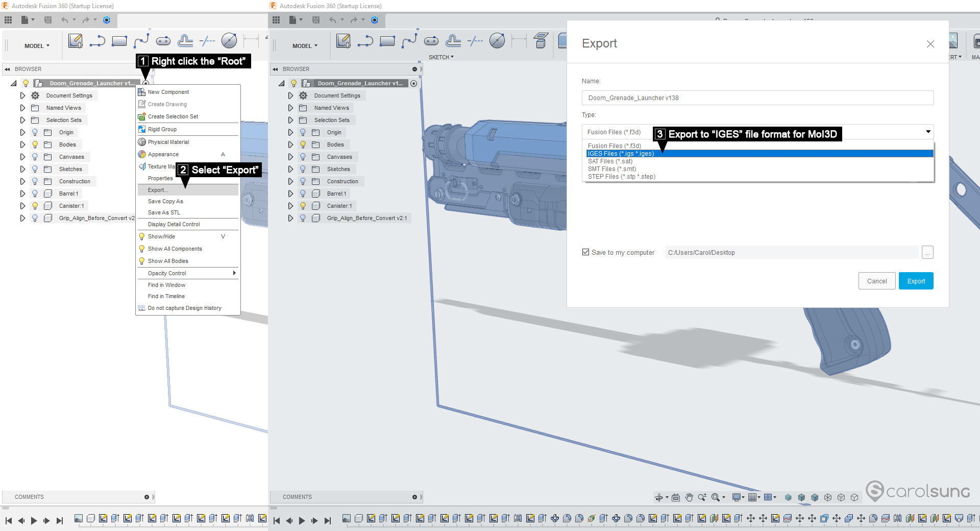The image size is (980, 531).
Task: Click browse ellipsis button for save path
Action: point(927,252)
